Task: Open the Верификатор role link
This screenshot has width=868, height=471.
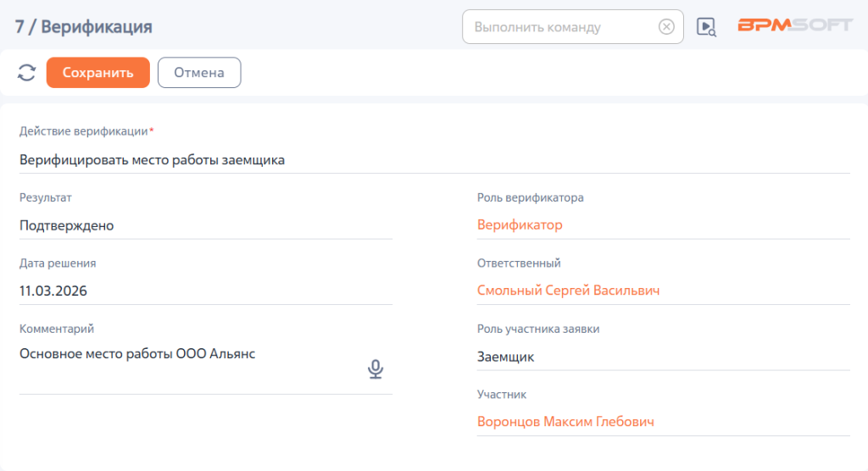Action: click(520, 224)
